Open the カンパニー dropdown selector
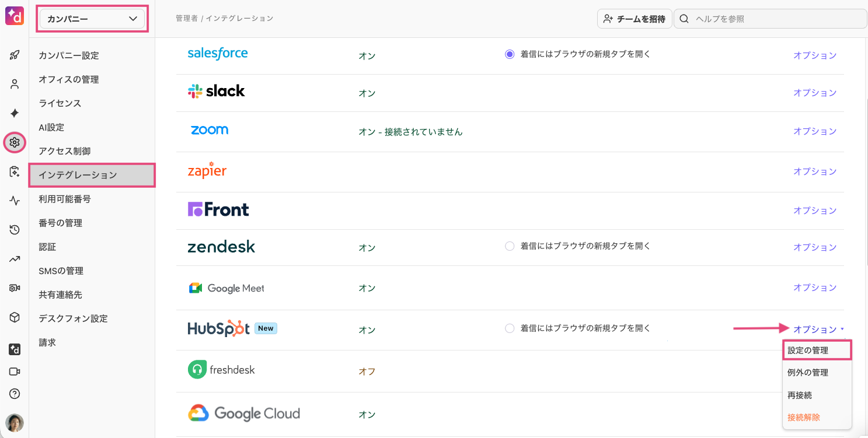The width and height of the screenshot is (868, 438). click(x=92, y=19)
